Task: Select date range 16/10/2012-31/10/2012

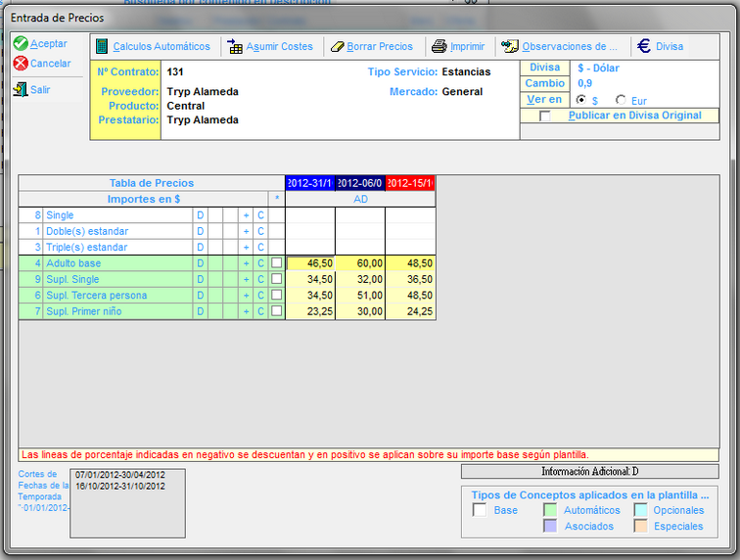Action: (120, 487)
